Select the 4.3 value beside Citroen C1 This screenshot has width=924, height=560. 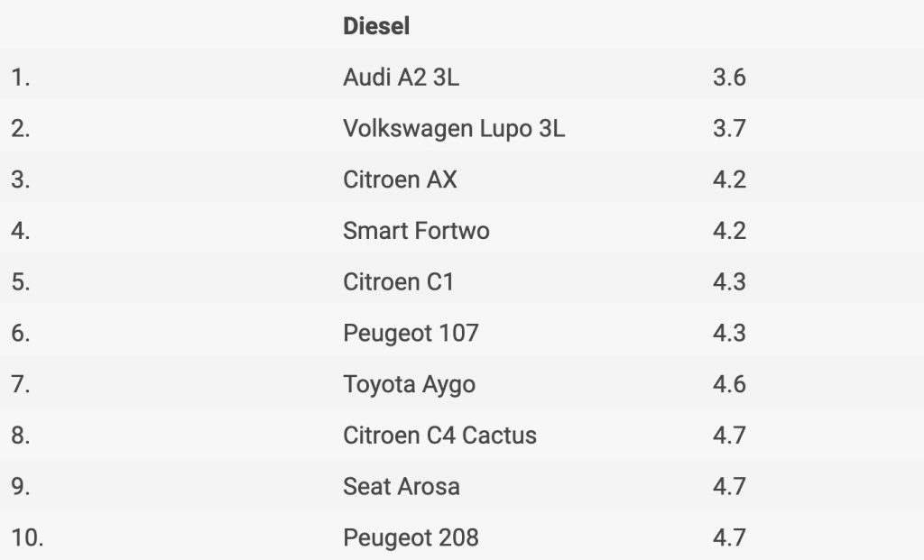(729, 282)
